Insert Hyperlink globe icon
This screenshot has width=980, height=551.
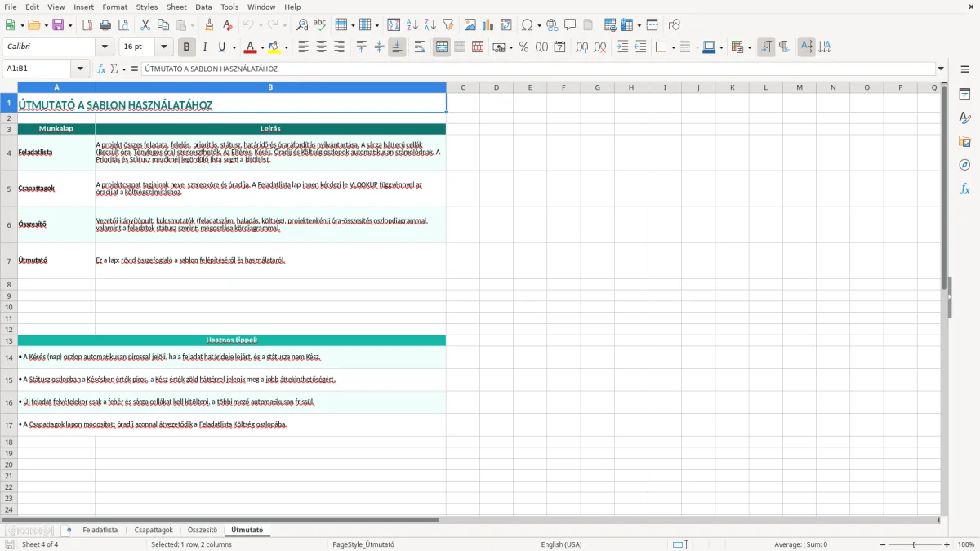(552, 25)
